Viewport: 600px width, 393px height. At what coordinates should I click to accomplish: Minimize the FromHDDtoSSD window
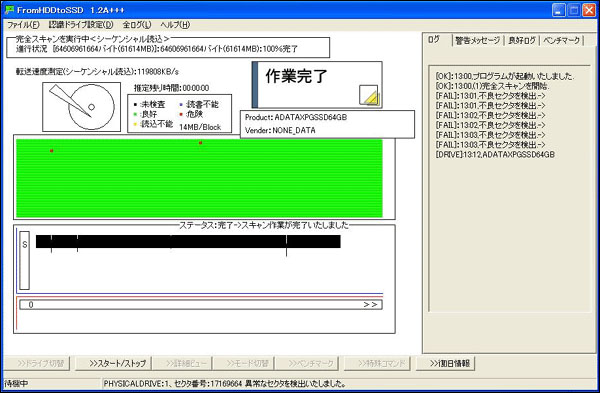559,10
